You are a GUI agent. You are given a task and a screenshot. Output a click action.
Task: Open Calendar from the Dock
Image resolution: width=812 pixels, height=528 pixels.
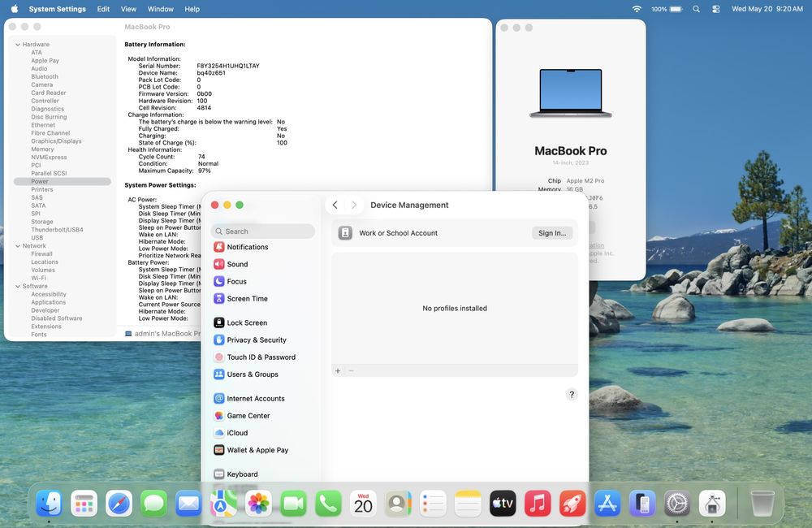tap(363, 503)
